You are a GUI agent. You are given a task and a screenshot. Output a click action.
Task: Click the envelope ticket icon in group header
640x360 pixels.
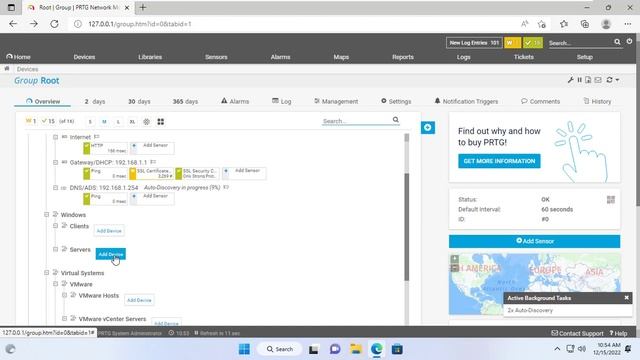click(x=598, y=80)
